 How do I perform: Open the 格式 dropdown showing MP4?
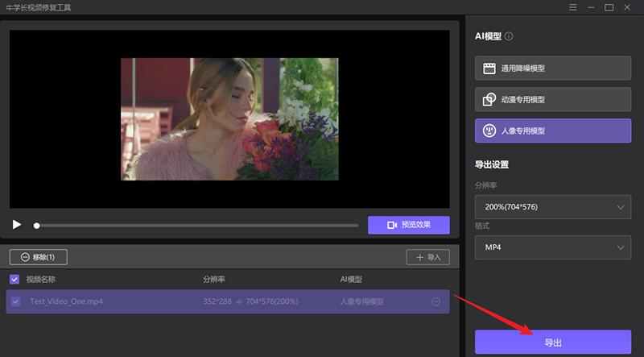coord(552,247)
